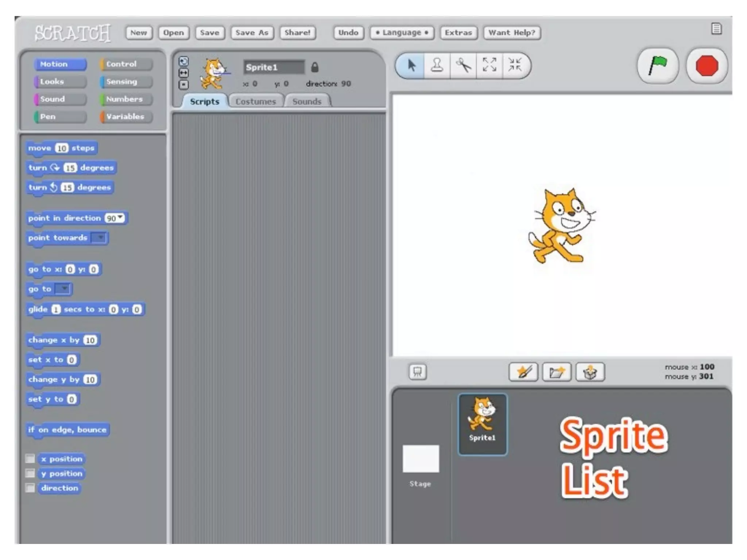Select the Sensing block category
The height and width of the screenshot is (560, 747).
[126, 82]
